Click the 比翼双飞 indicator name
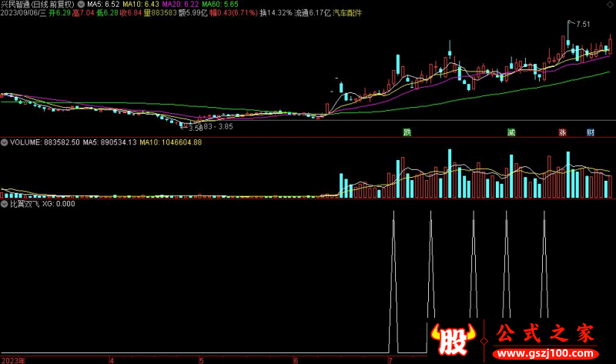 coord(25,204)
